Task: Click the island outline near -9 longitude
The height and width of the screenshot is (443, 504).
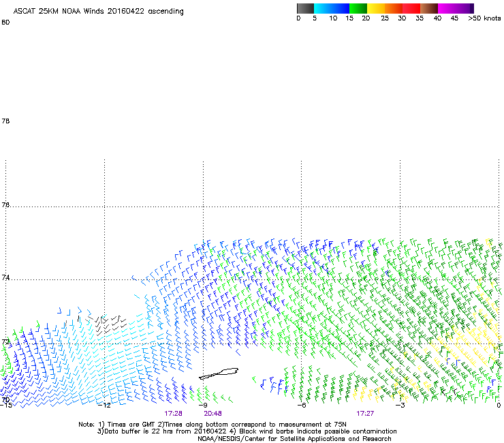Action: [219, 373]
